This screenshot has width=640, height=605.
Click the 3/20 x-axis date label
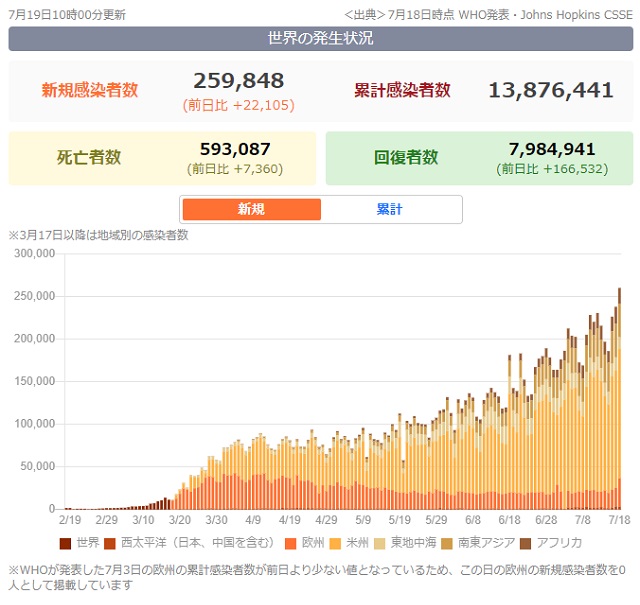[180, 520]
